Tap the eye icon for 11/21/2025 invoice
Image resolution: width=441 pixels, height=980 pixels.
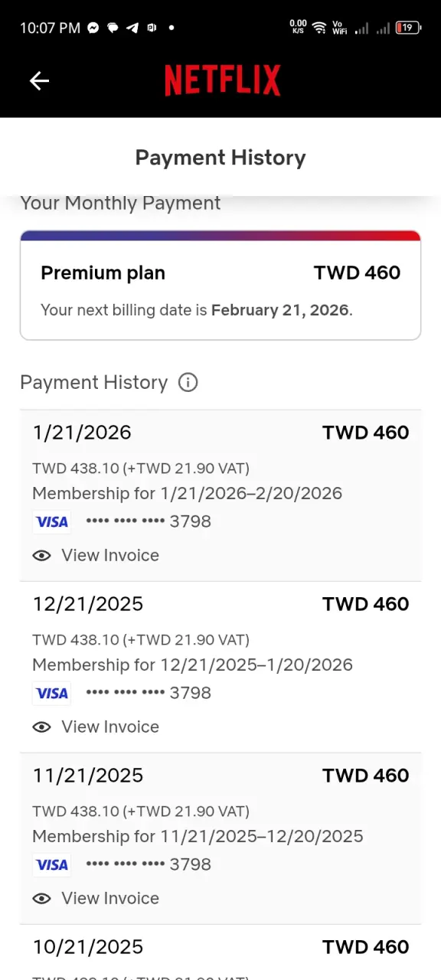tap(41, 898)
